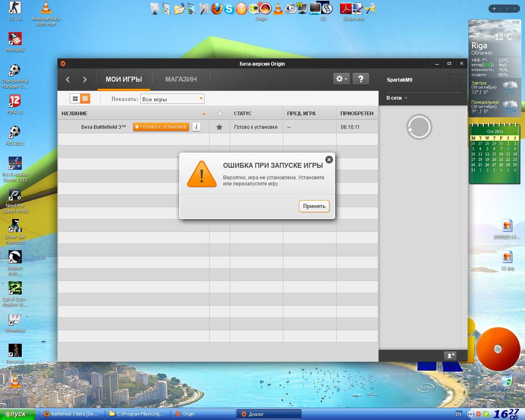Image resolution: width=525 pixels, height=420 pixels.
Task: Open the Рататуй desktop shortcut
Action: click(x=15, y=354)
